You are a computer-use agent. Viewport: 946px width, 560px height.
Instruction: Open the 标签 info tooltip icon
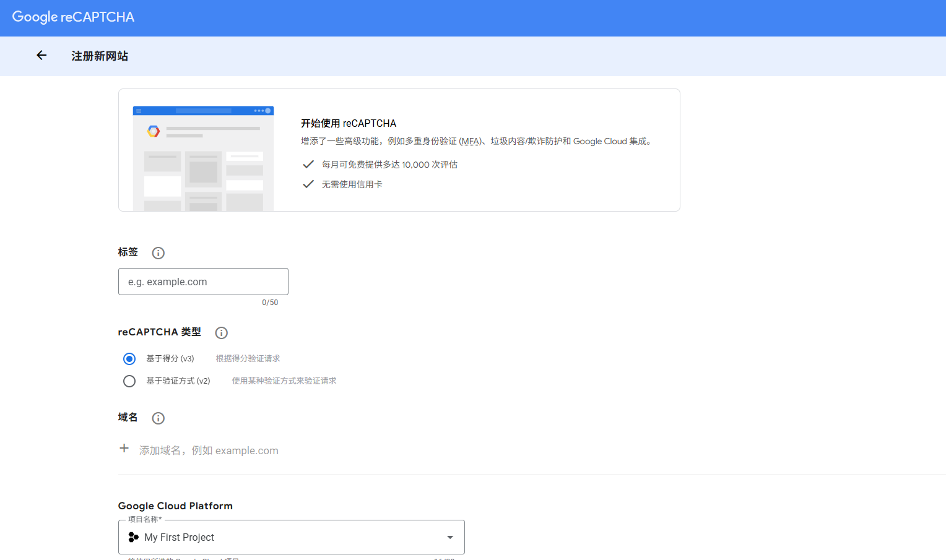(158, 252)
